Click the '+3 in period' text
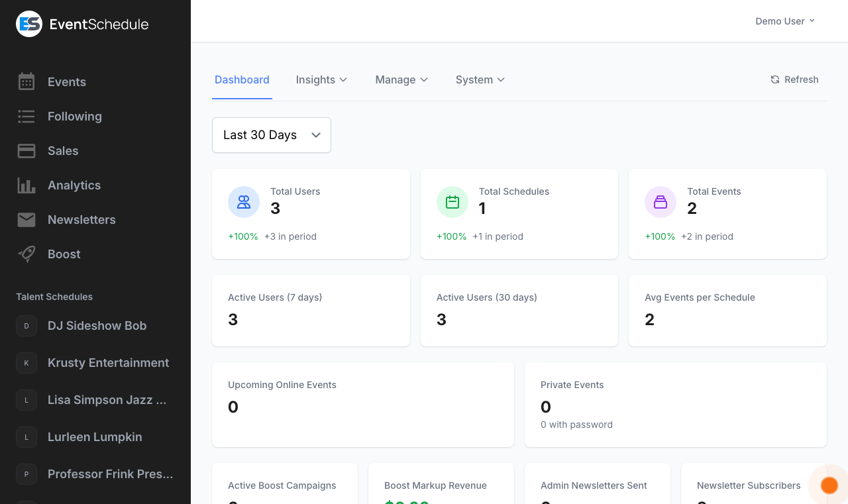The width and height of the screenshot is (848, 504). 290,236
